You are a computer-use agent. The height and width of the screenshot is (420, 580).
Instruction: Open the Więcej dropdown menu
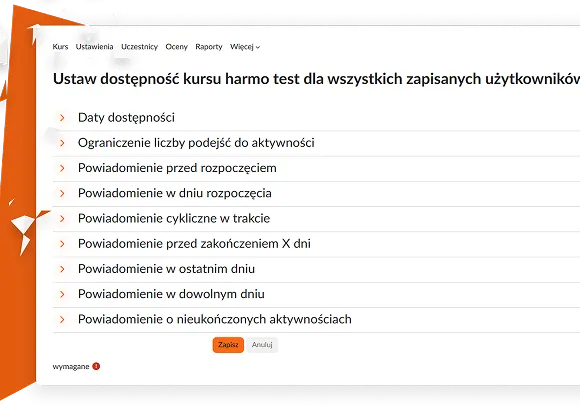tap(245, 47)
